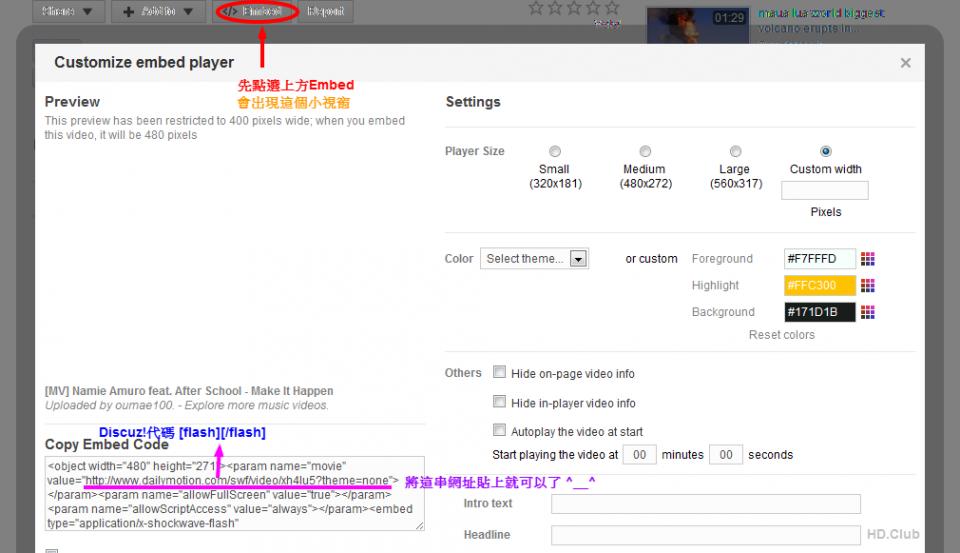Open the volcano erupts video thumbnail
The image size is (960, 553).
pyautogui.click(x=697, y=25)
